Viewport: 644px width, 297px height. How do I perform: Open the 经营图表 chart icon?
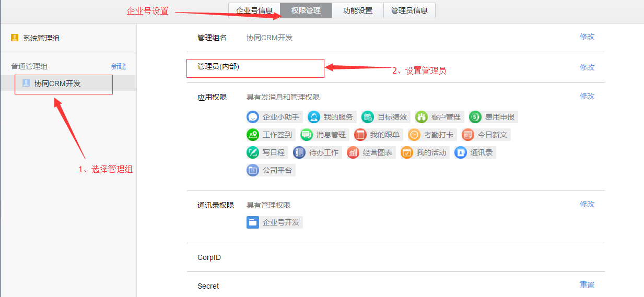tap(353, 152)
